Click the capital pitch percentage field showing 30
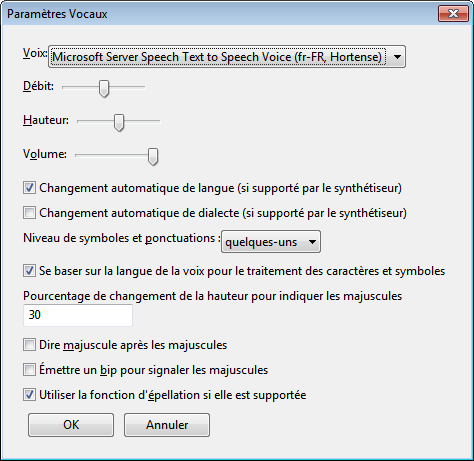This screenshot has width=474, height=461. pos(78,315)
